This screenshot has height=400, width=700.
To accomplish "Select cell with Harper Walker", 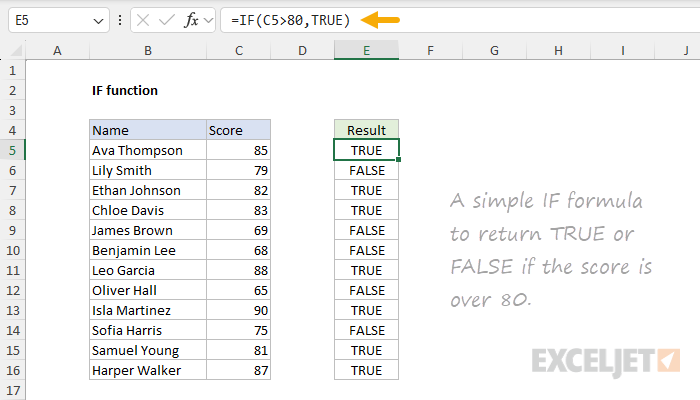I will coord(148,371).
